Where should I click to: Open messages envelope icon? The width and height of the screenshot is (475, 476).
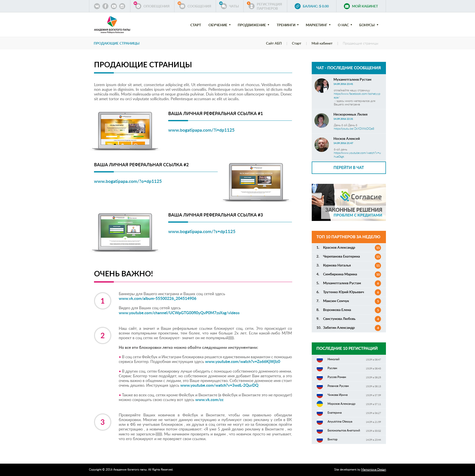click(x=182, y=6)
